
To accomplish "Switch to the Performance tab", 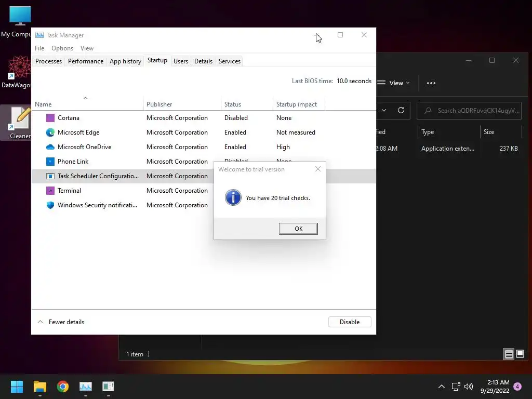I will 86,61.
